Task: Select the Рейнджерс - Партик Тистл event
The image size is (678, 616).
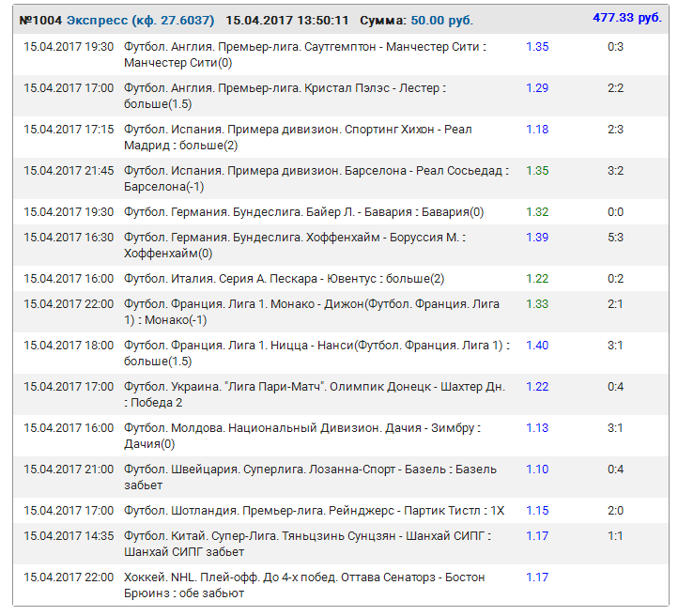Action: (315, 511)
